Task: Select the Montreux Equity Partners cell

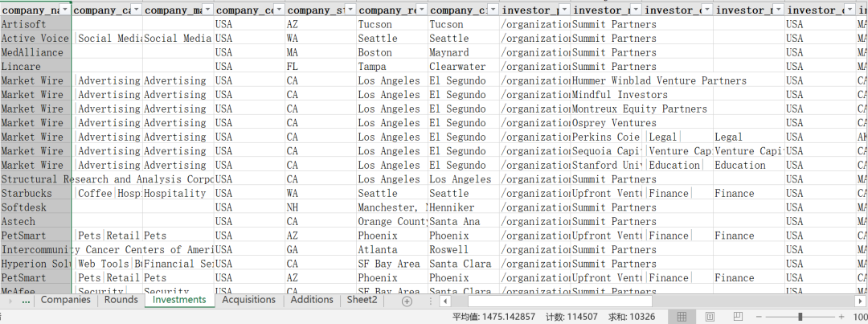Action: click(x=607, y=109)
